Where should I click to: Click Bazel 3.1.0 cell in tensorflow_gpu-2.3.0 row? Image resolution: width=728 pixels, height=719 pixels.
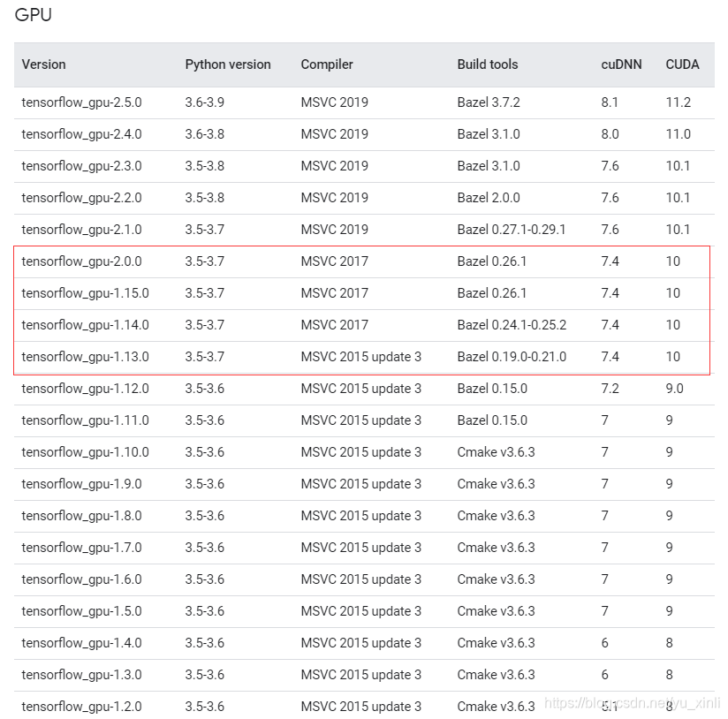[x=489, y=166]
